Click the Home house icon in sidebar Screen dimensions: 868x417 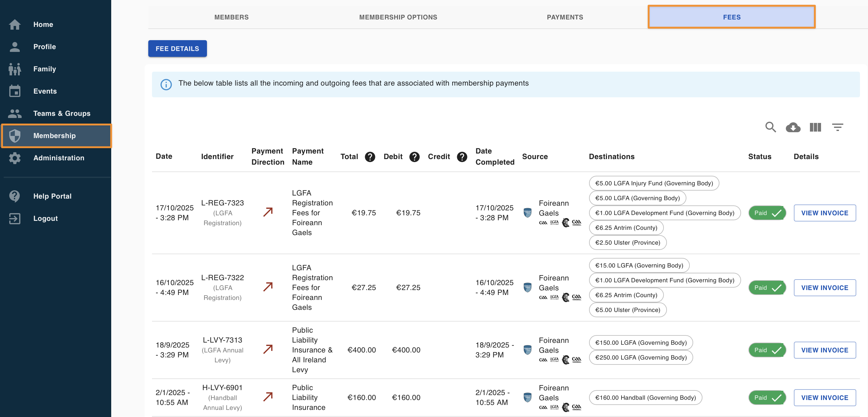point(15,24)
